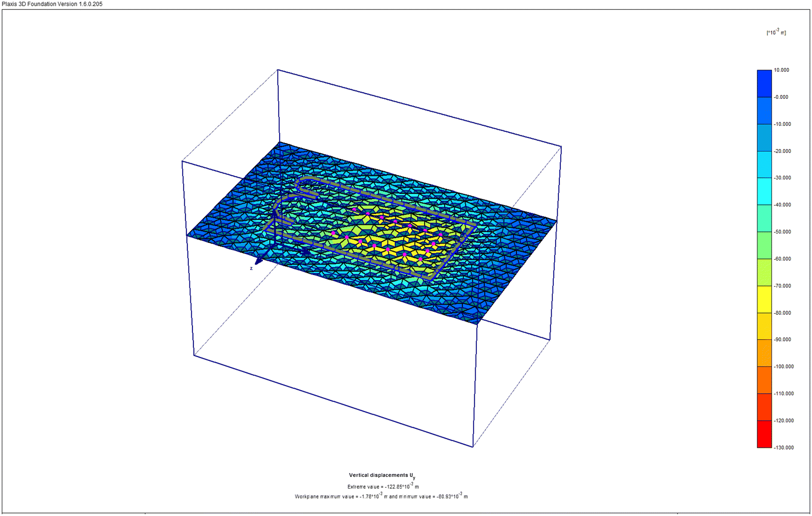Select the legend band between -20.000 and -30.000
This screenshot has width=812, height=516.
pos(764,165)
